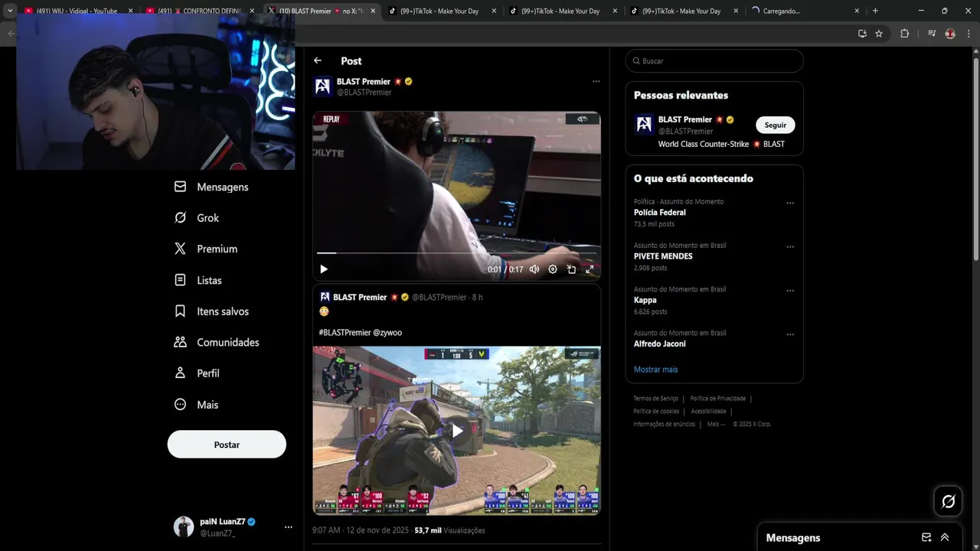This screenshot has height=551, width=980.
Task: Expand the Mais sidebar menu
Action: click(196, 404)
